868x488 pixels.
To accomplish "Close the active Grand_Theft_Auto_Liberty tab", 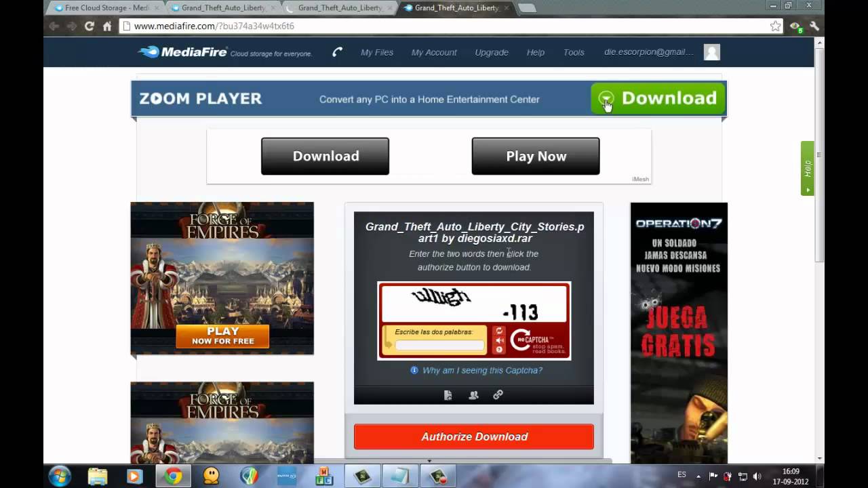I will (x=506, y=8).
